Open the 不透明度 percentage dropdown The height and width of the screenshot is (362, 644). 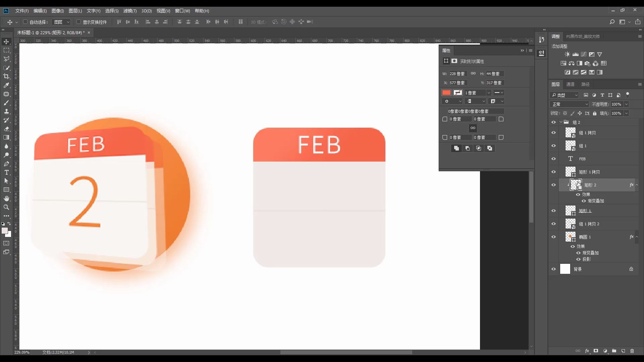pos(626,104)
